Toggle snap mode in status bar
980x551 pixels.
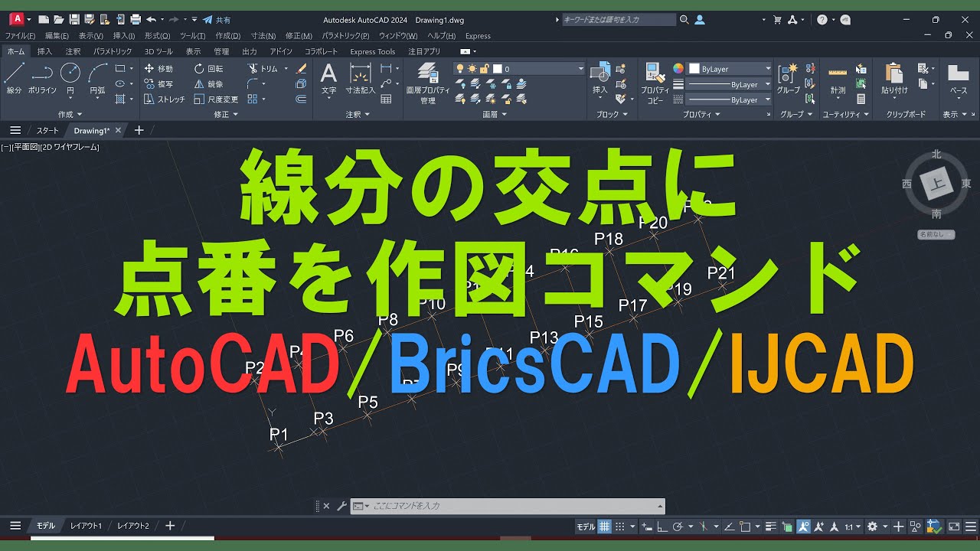622,527
